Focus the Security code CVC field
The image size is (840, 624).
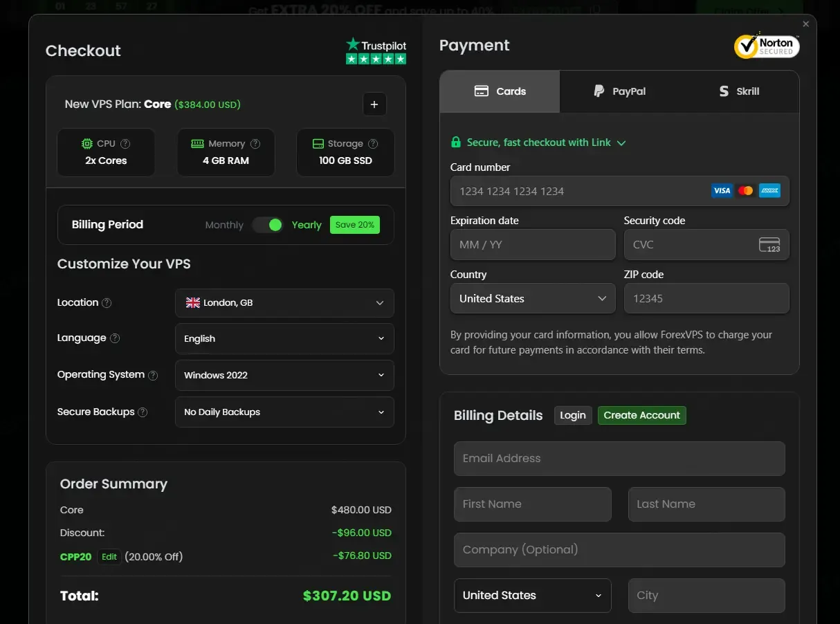706,245
